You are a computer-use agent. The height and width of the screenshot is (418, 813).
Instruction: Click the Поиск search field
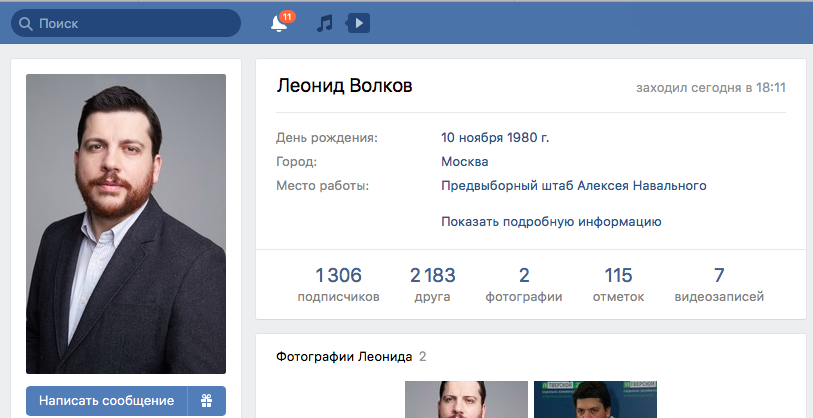click(x=130, y=23)
